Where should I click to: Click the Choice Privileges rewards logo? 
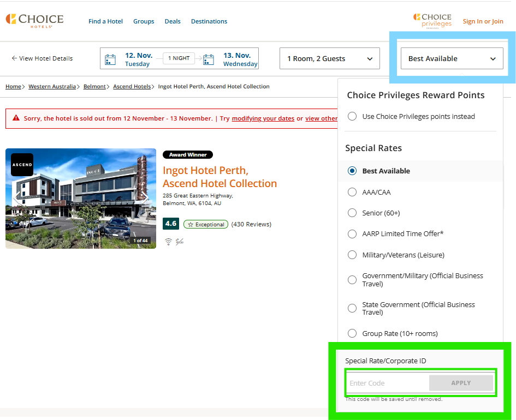(432, 21)
